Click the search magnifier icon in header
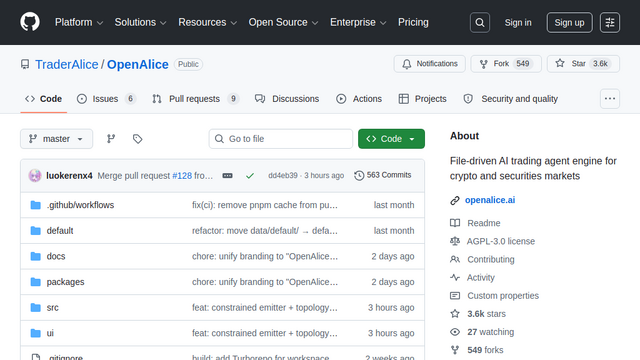Viewport: 640px width, 360px height. (480, 22)
